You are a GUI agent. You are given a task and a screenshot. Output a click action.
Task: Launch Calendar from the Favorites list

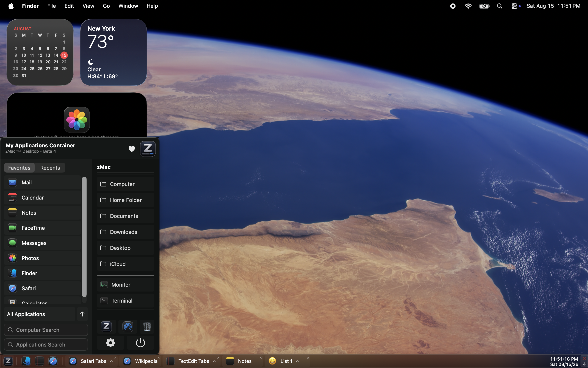click(42, 198)
